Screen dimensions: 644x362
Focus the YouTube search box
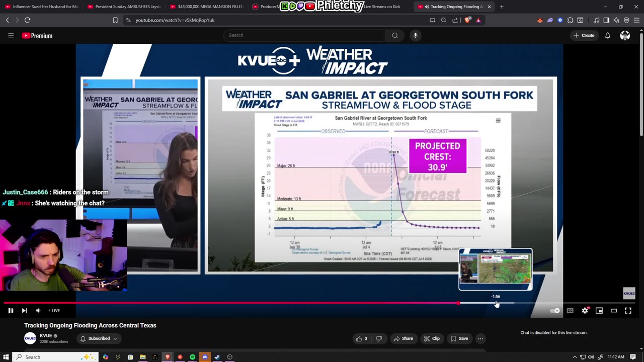click(x=305, y=35)
